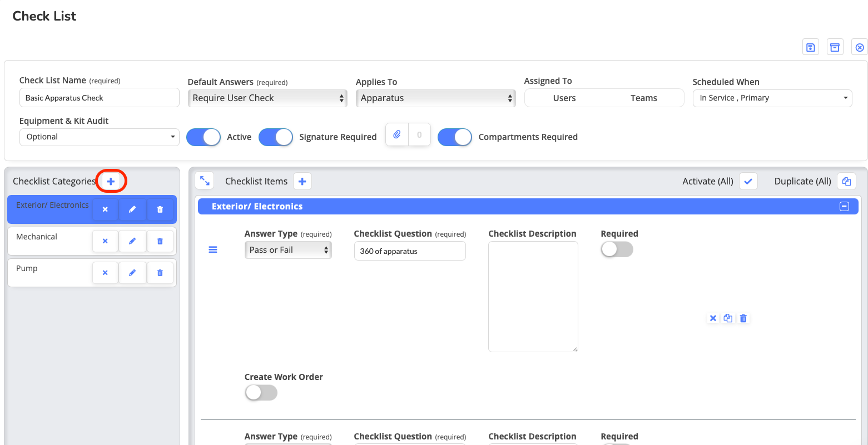
Task: Add a new checklist category
Action: (111, 181)
